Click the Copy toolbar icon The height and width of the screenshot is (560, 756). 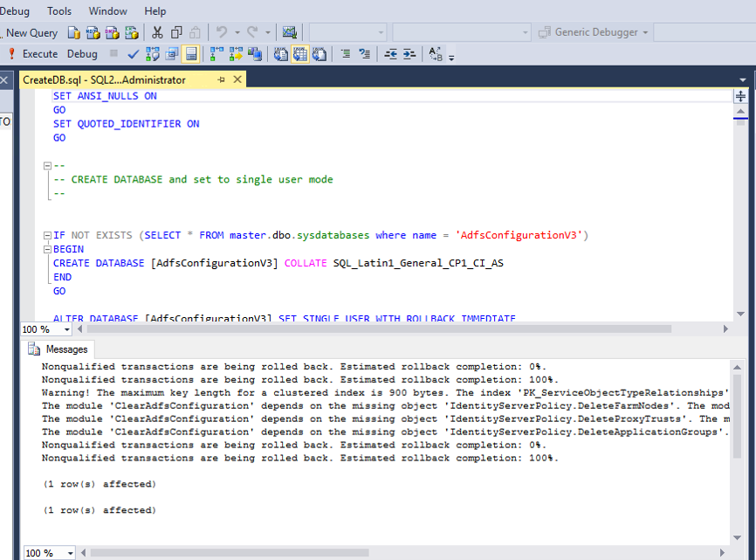pos(177,32)
